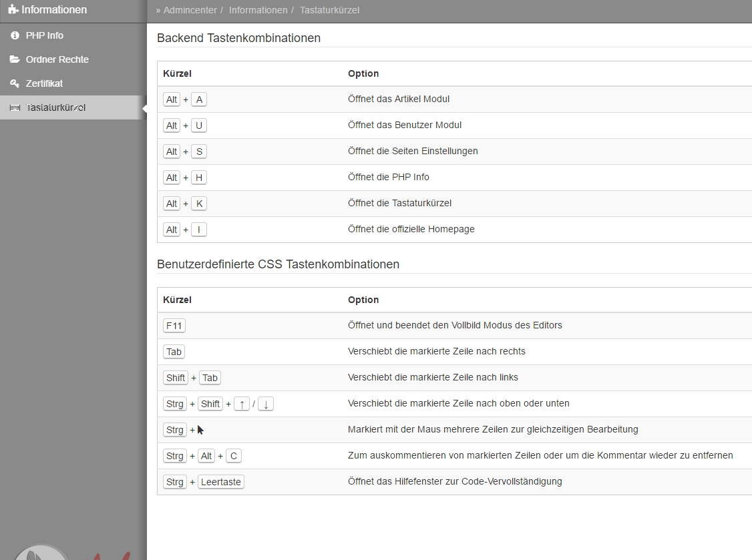Screen dimensions: 752x560
Task: Click Option column header in CSS table
Action: [363, 300]
